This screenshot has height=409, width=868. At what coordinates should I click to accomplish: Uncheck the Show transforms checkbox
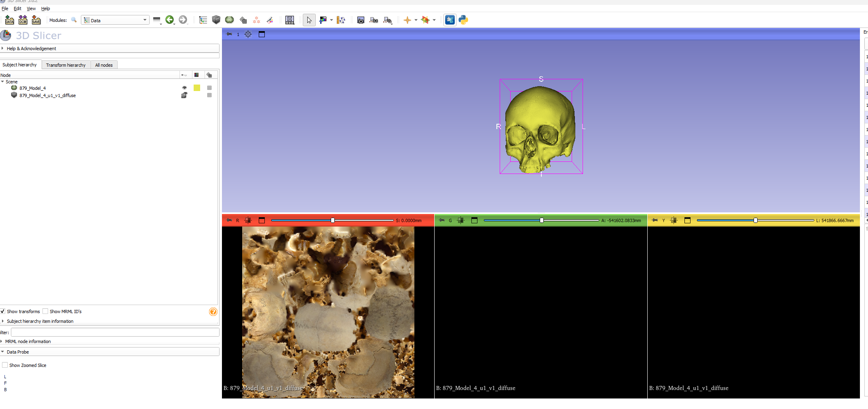(x=3, y=312)
